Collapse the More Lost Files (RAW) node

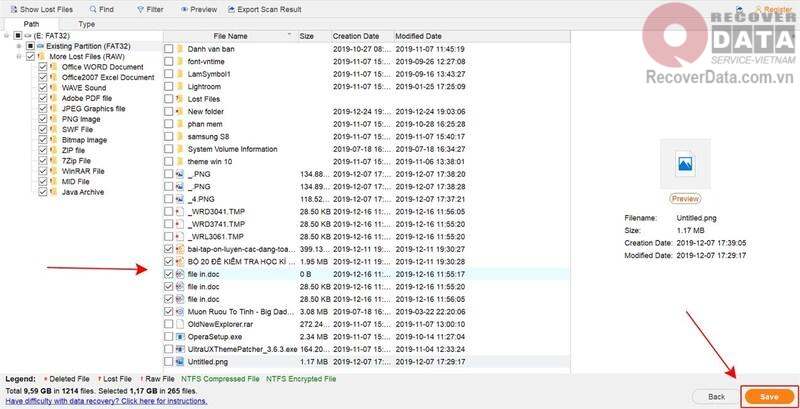click(x=19, y=57)
